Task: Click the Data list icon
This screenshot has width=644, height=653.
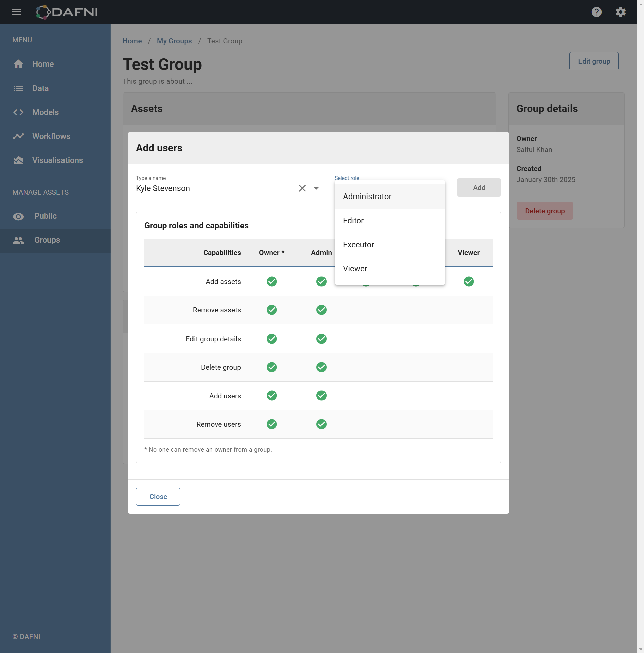Action: pos(18,88)
